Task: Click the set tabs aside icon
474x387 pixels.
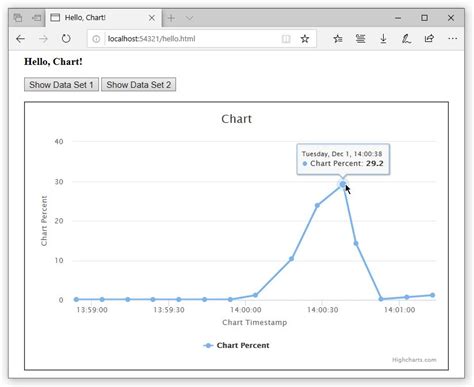Action: (36, 18)
